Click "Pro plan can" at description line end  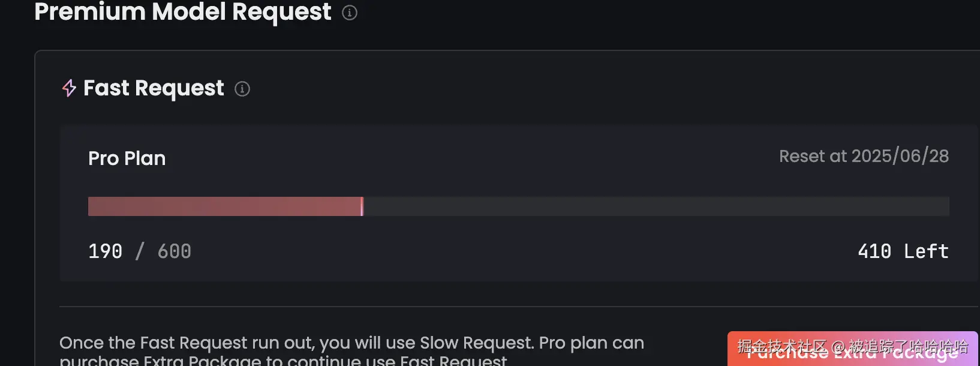tap(591, 343)
